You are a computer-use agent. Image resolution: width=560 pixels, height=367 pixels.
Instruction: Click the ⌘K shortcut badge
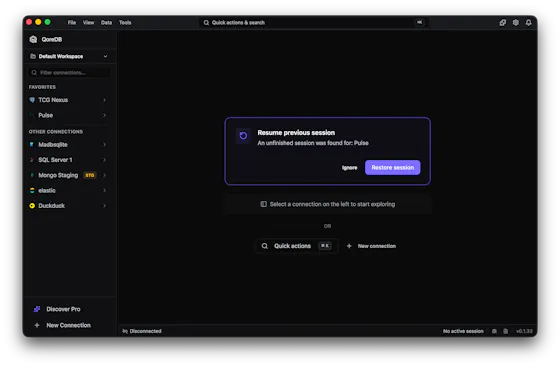click(325, 246)
